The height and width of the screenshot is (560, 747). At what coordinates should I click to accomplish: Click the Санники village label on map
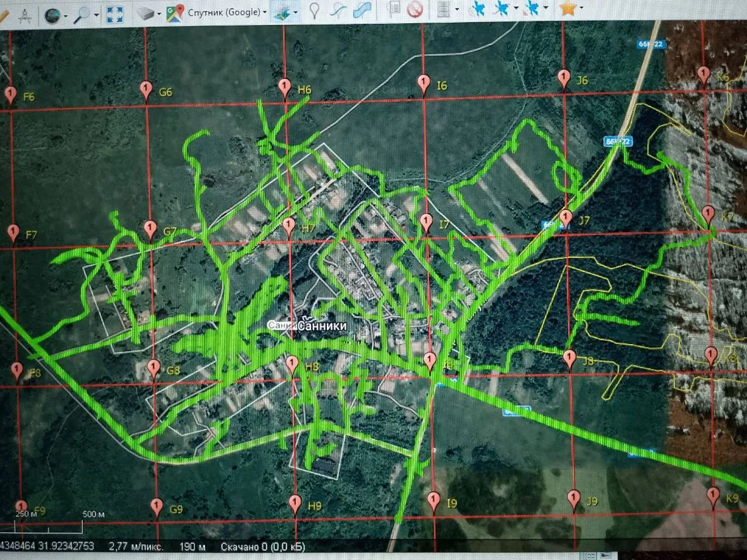[x=322, y=326]
